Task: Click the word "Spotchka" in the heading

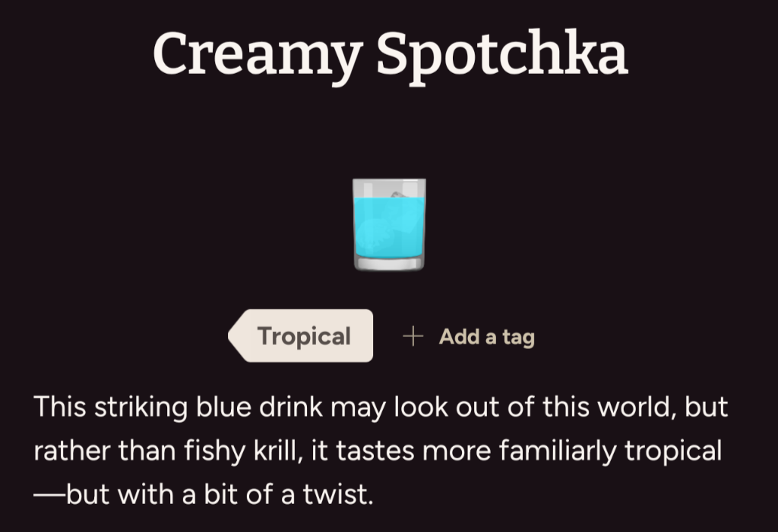Action: [x=502, y=53]
